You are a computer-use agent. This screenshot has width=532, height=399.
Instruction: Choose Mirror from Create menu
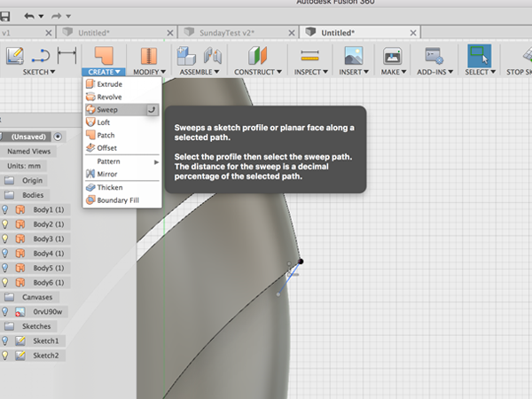122,174
